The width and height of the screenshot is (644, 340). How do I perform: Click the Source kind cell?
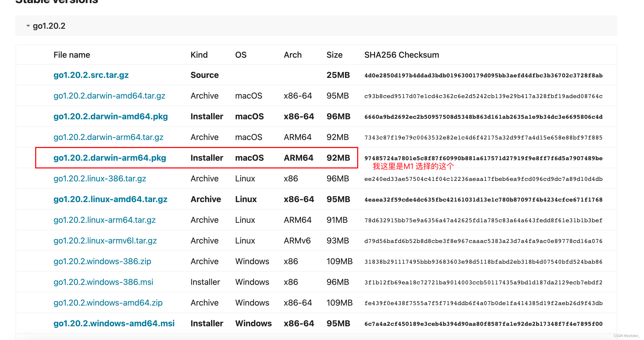click(x=205, y=75)
